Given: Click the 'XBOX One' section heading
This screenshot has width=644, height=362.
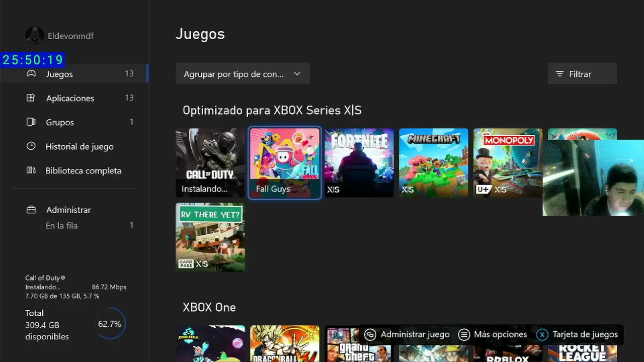Looking at the screenshot, I should 209,307.
